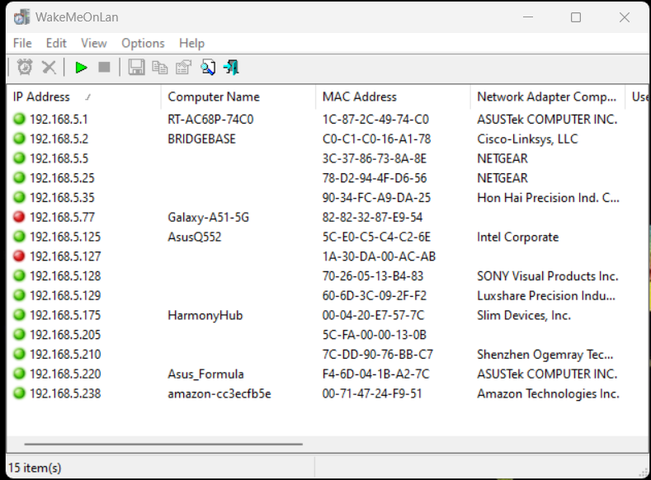Select the Asus_Formula computer name
The image size is (651, 480).
(206, 374)
